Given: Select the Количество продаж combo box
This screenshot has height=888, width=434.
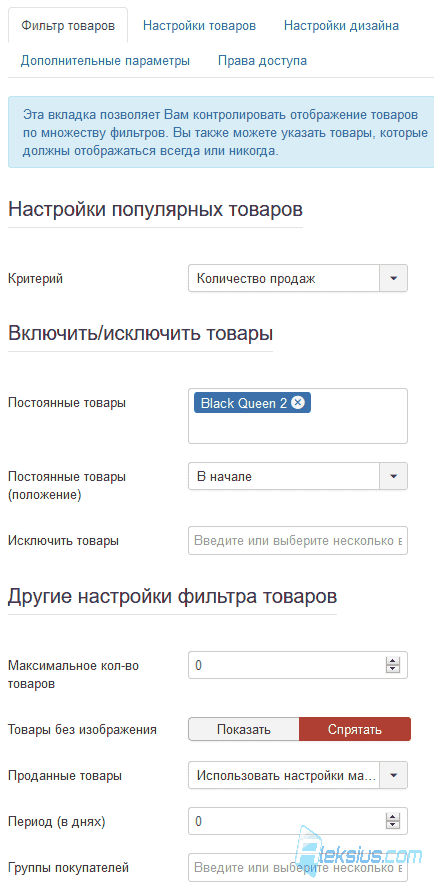Looking at the screenshot, I should tap(298, 279).
